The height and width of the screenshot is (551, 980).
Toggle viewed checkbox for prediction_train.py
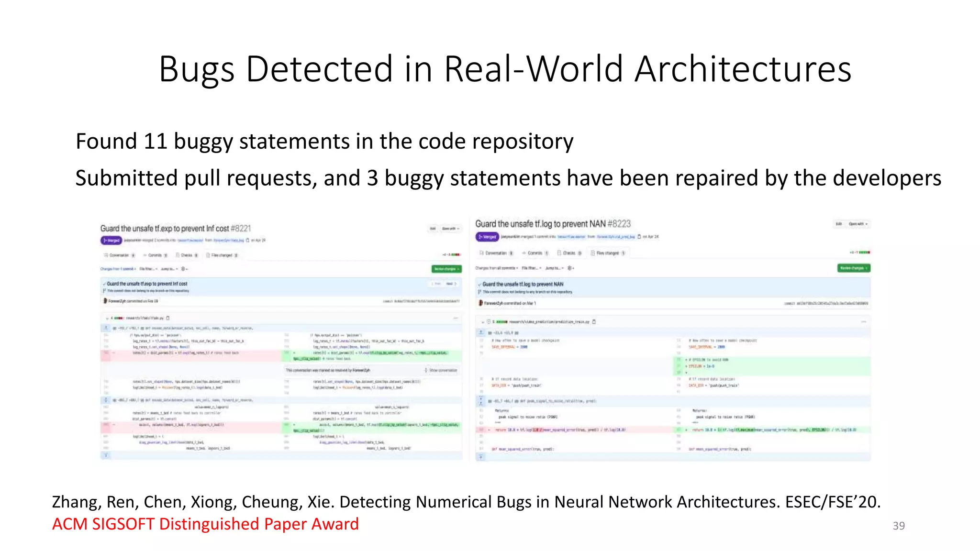[489, 322]
